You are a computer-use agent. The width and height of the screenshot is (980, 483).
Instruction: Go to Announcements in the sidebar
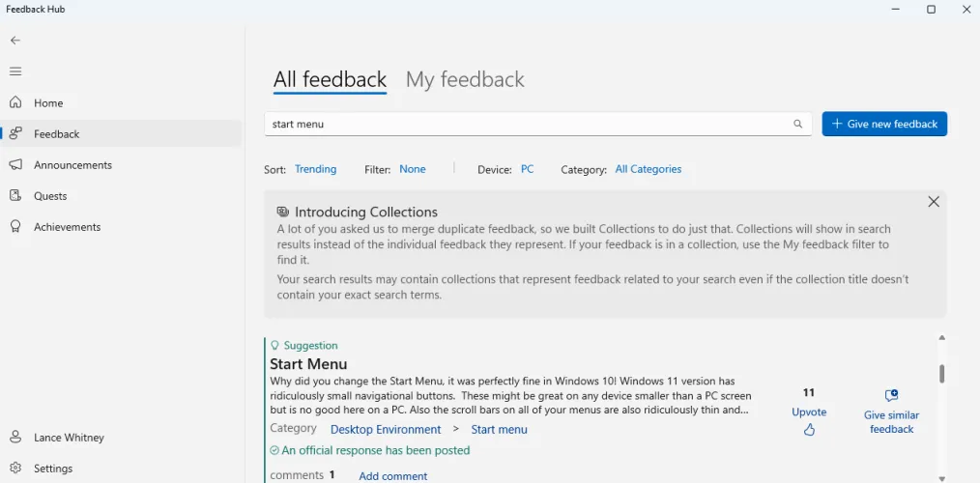72,165
